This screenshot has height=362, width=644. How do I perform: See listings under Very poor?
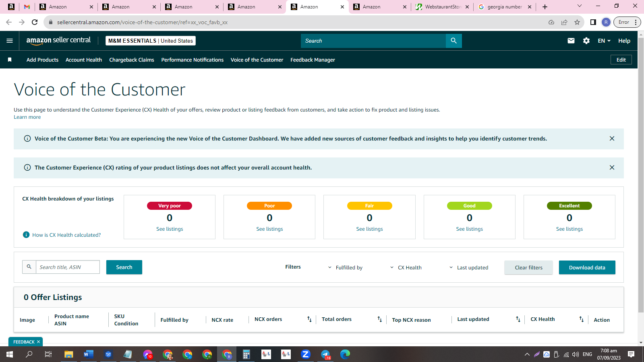click(170, 229)
